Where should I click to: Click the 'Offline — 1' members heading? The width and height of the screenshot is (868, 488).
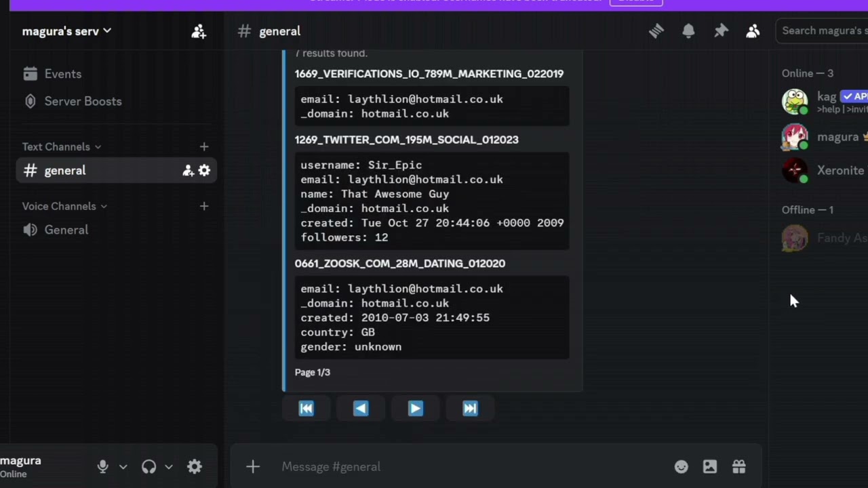[808, 210]
